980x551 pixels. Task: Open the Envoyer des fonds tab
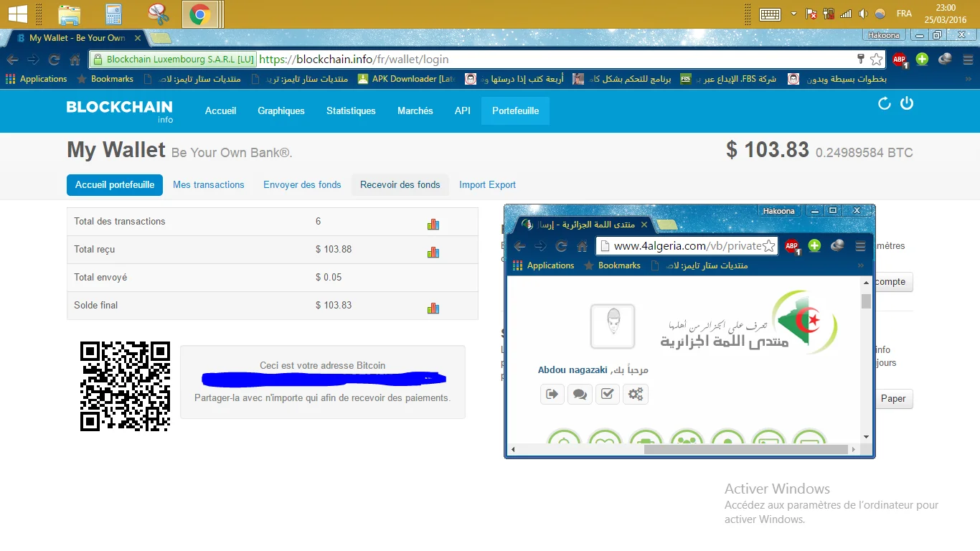tap(302, 184)
